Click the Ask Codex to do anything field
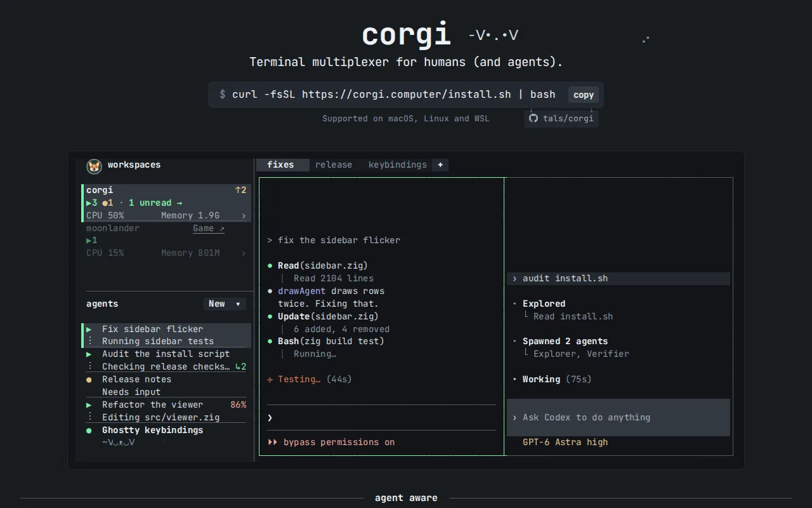 619,417
